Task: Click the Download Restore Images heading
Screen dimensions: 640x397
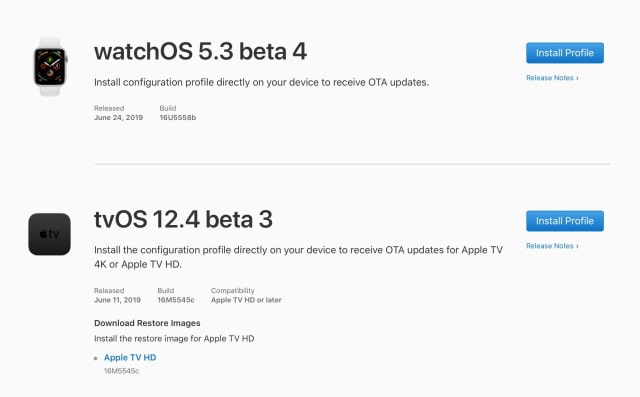Action: (147, 323)
